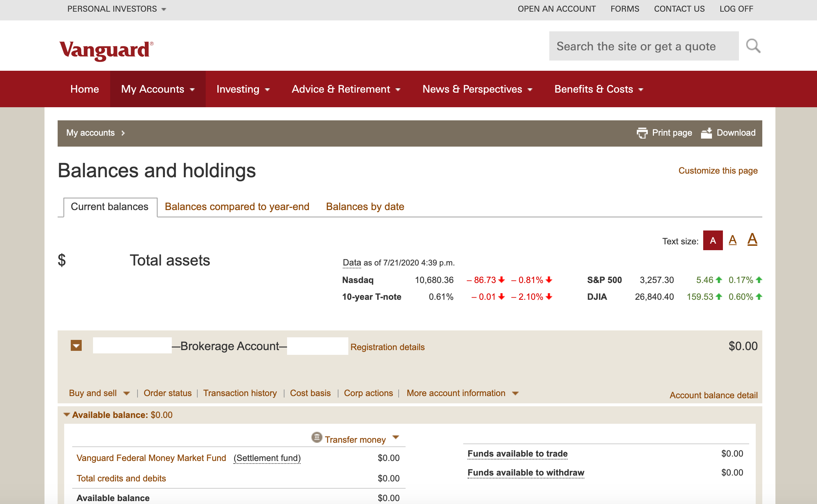Click the (Settlement fund) label
The image size is (817, 504).
(267, 458)
